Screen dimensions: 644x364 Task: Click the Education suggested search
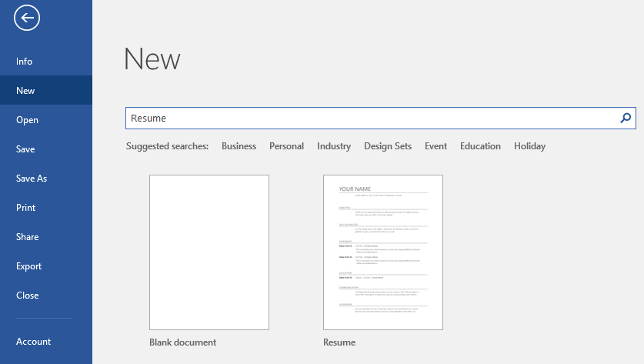click(x=480, y=146)
